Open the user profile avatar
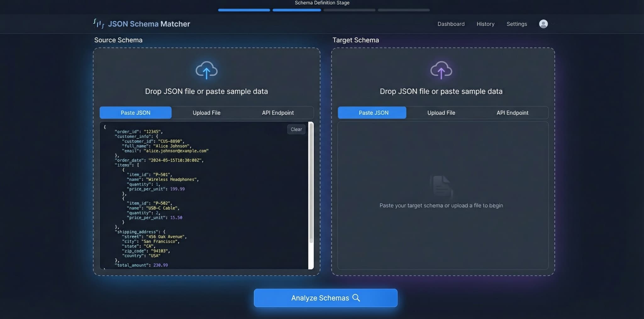The height and width of the screenshot is (319, 644). (x=543, y=24)
